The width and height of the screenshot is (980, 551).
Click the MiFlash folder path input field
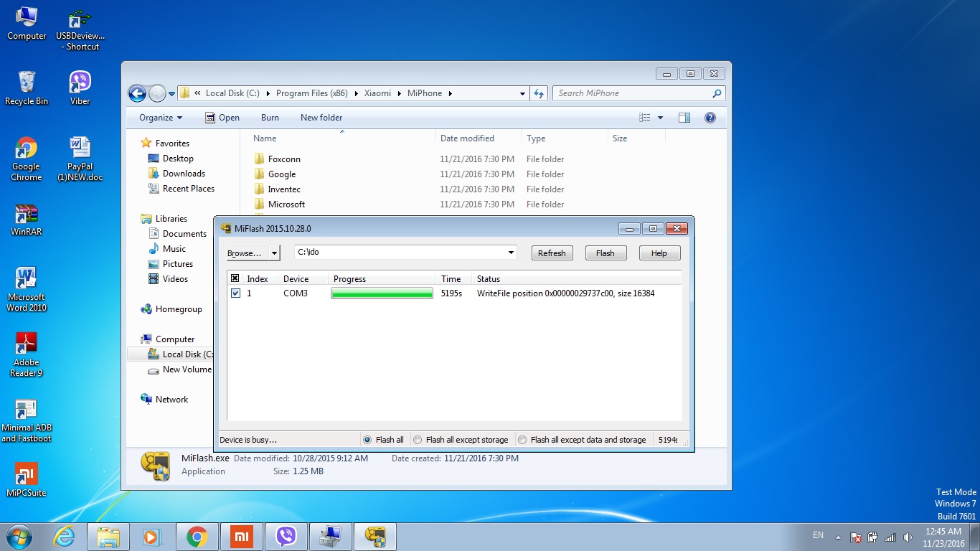coord(400,253)
